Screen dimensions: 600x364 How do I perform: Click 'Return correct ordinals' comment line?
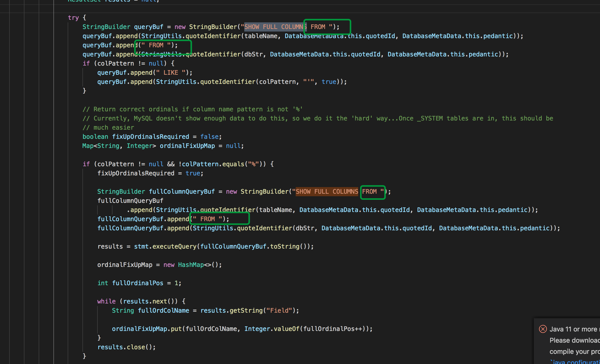pyautogui.click(x=192, y=109)
